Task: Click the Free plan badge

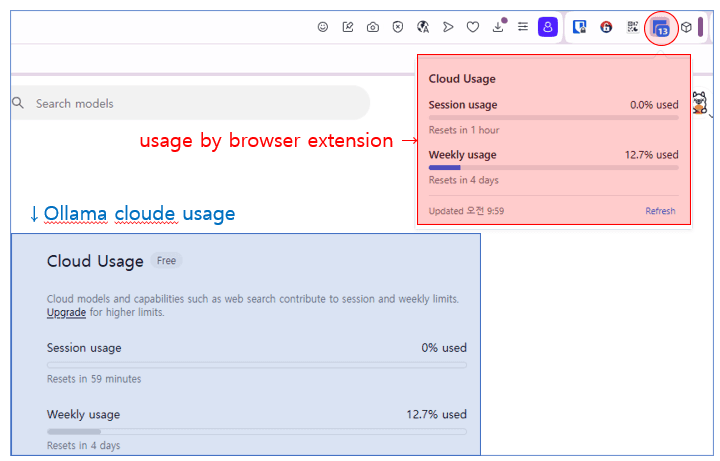Action: click(166, 260)
